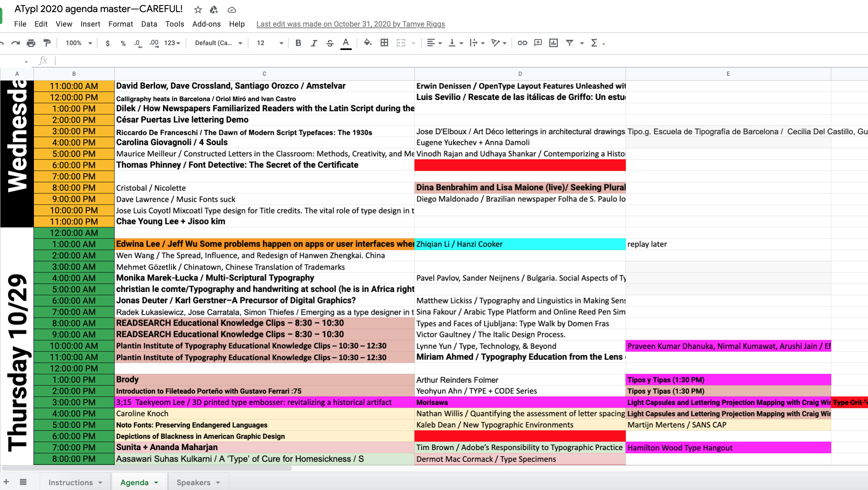
Task: Open the zoom level dropdown
Action: (79, 43)
